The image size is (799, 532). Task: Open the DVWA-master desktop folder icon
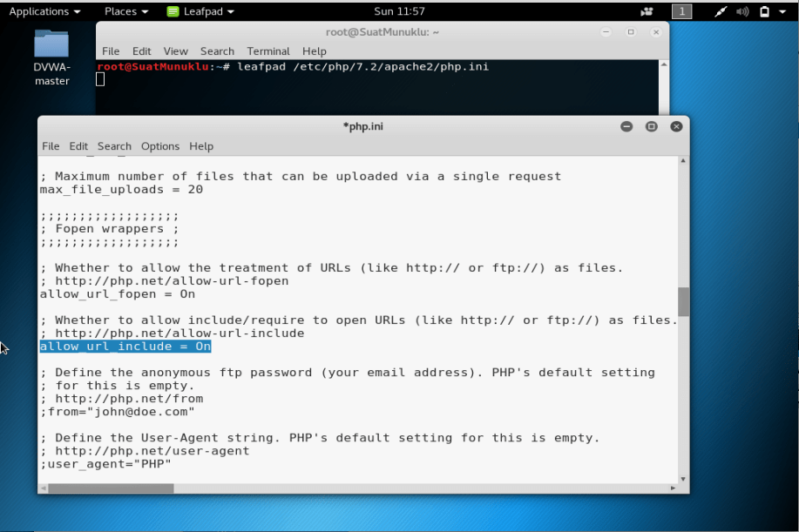[x=51, y=57]
